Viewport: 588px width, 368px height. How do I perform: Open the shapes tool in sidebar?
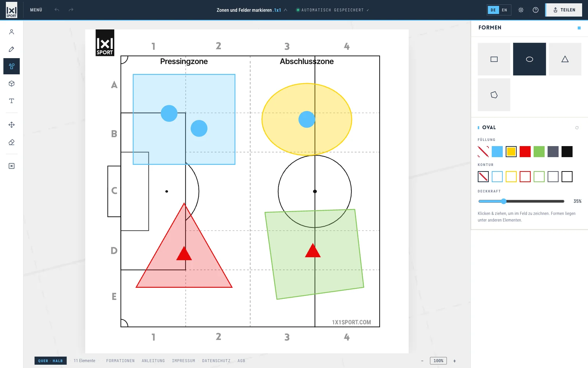[11, 66]
